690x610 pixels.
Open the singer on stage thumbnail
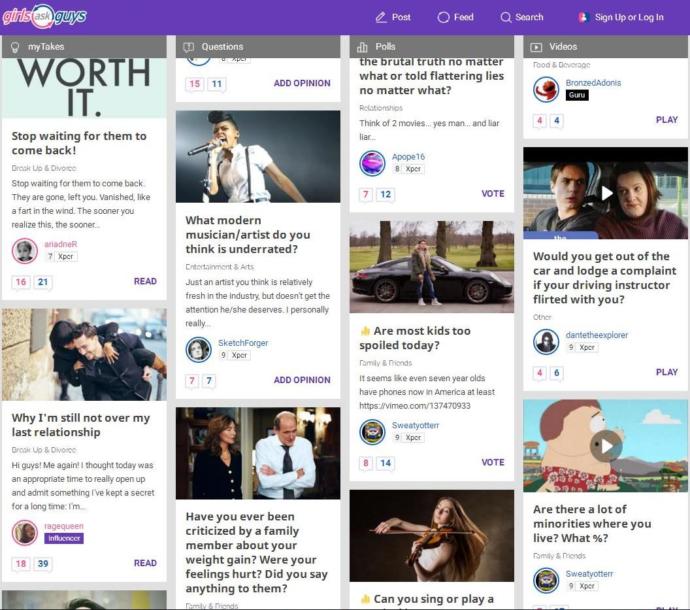tap(258, 157)
